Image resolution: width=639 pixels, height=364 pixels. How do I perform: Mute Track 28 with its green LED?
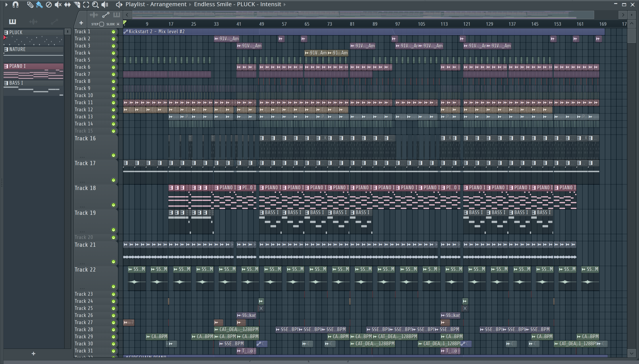[113, 330]
